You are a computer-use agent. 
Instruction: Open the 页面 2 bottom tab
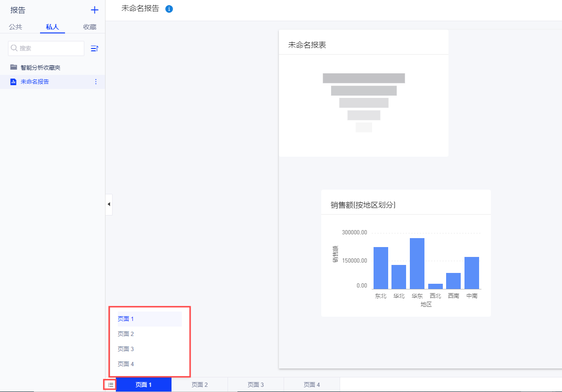click(x=200, y=385)
